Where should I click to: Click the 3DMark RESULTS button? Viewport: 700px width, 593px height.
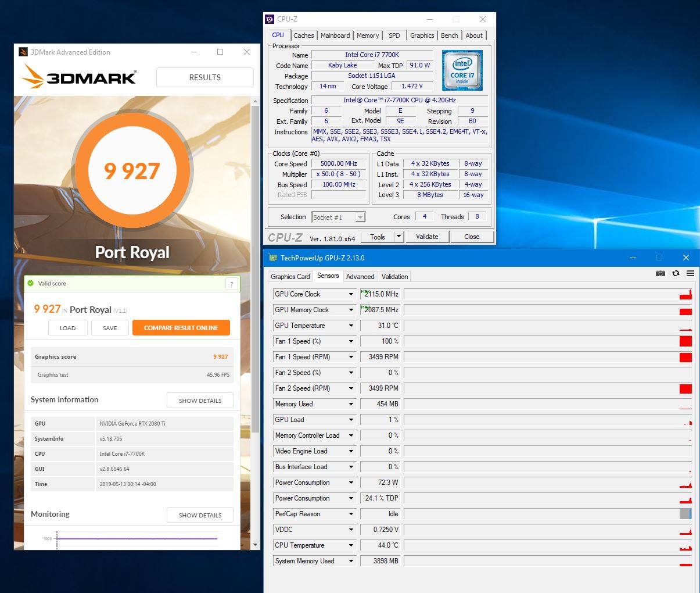[205, 77]
